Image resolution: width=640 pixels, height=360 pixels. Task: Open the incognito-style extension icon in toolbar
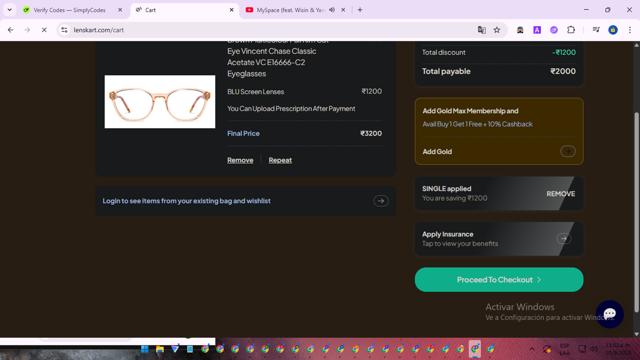click(x=520, y=30)
